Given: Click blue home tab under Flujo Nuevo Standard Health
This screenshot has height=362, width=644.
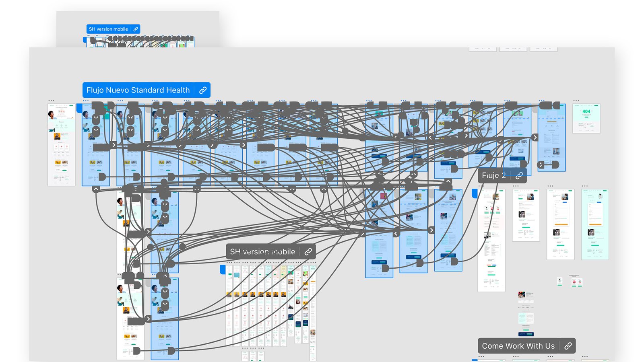Looking at the screenshot, I should pyautogui.click(x=79, y=108).
